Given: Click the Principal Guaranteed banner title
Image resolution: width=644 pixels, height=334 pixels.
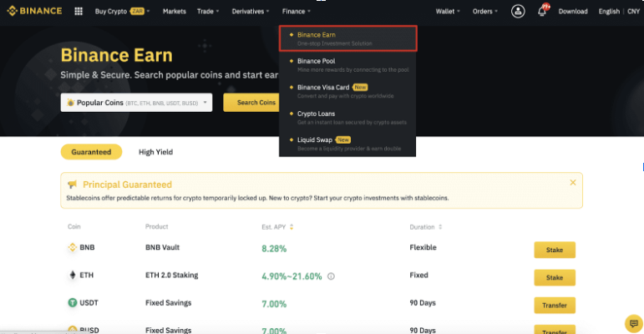Looking at the screenshot, I should 127,185.
